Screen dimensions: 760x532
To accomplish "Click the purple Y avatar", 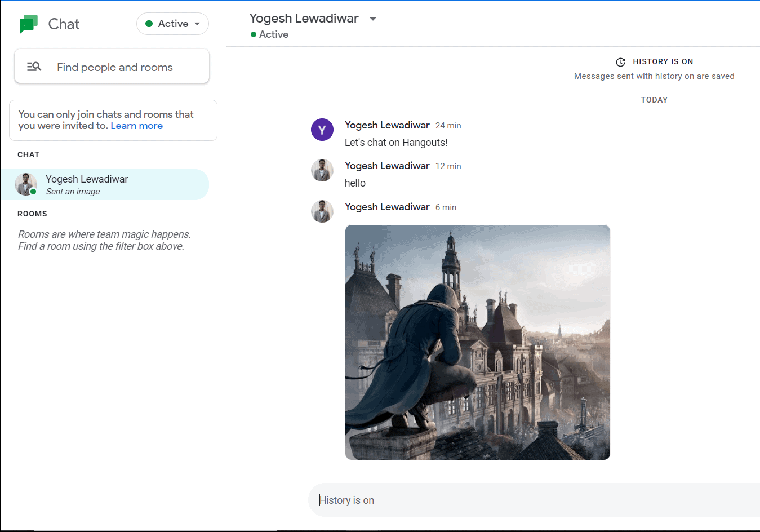I will click(x=322, y=130).
